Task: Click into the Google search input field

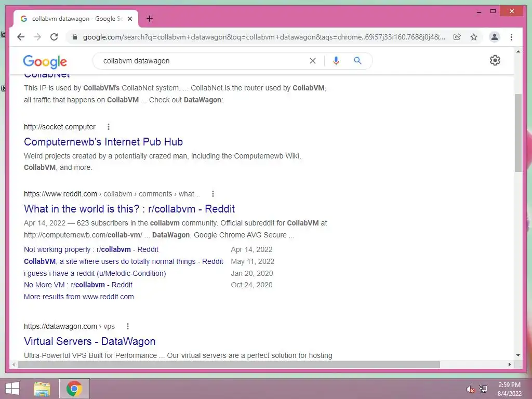Action: [x=204, y=61]
